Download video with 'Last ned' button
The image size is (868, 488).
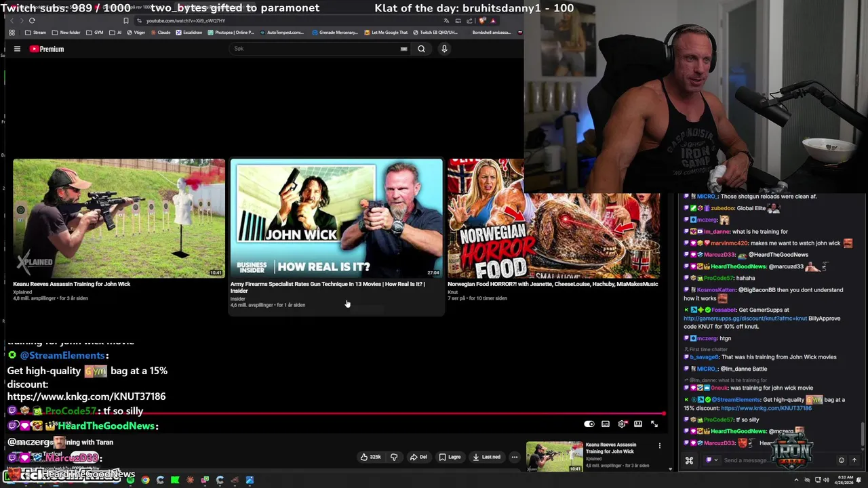[486, 457]
